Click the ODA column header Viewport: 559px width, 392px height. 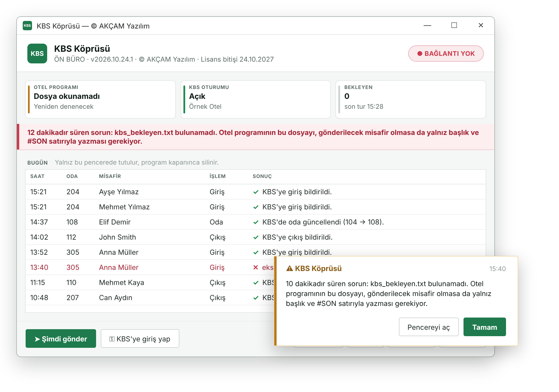(x=72, y=176)
